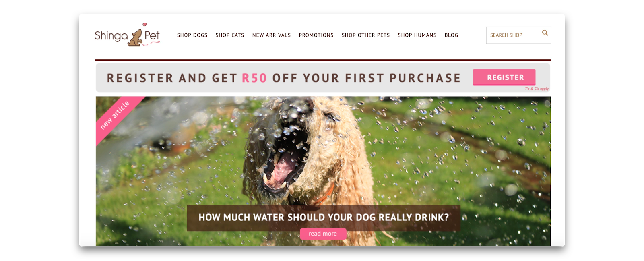Click the search magnifier icon
The width and height of the screenshot is (644, 261).
pos(545,33)
